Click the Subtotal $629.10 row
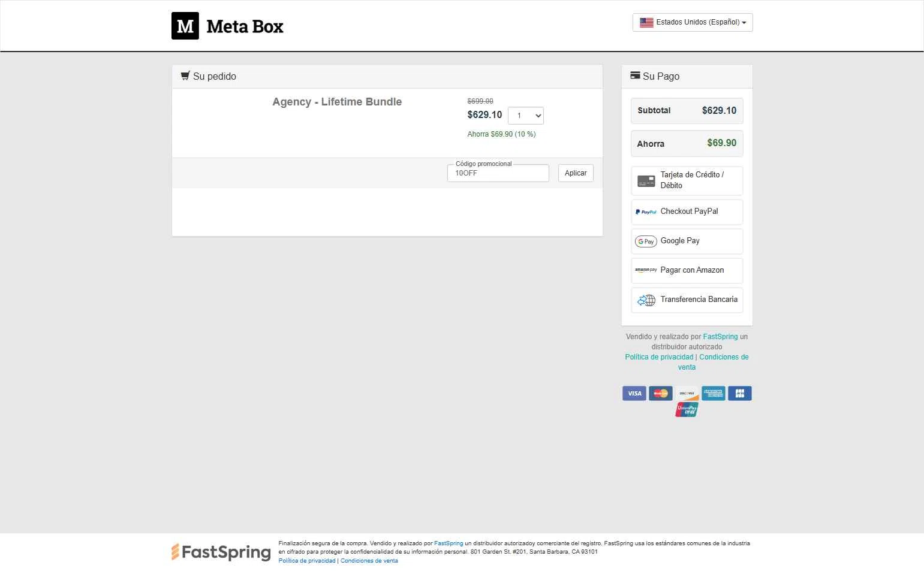 pyautogui.click(x=687, y=111)
